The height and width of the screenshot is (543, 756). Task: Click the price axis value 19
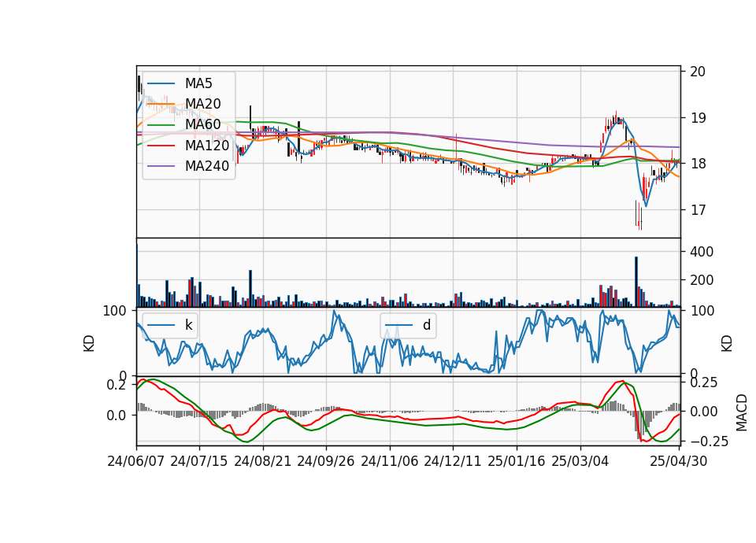(x=698, y=118)
